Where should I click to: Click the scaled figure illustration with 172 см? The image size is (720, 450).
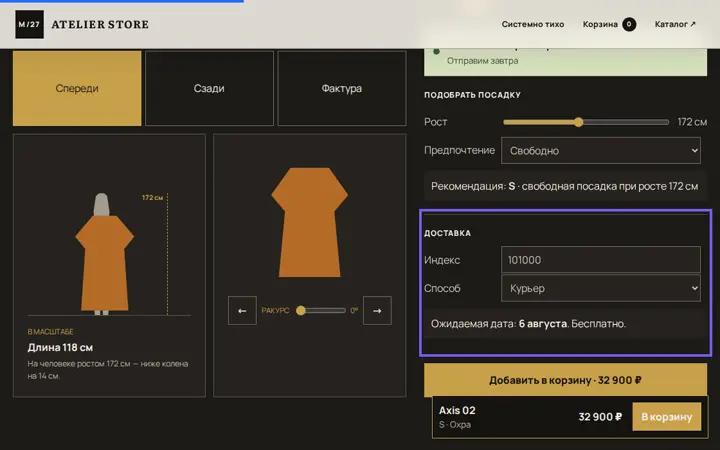[x=109, y=255]
